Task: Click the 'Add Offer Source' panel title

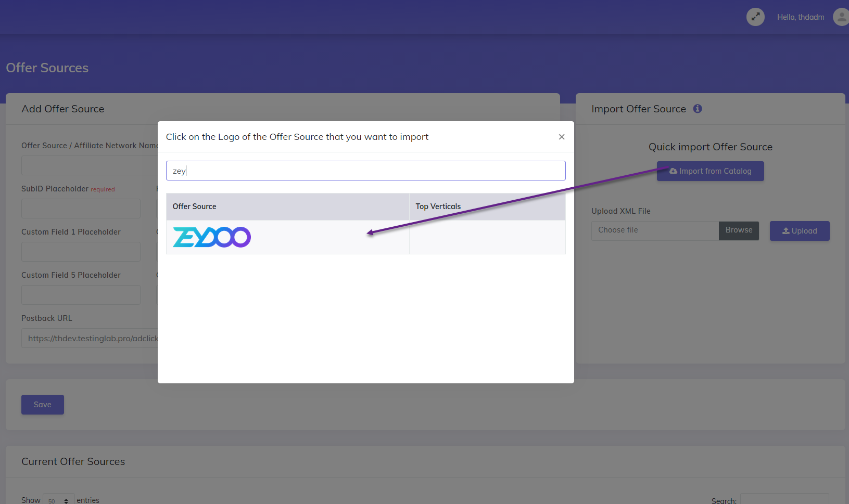Action: 63,109
